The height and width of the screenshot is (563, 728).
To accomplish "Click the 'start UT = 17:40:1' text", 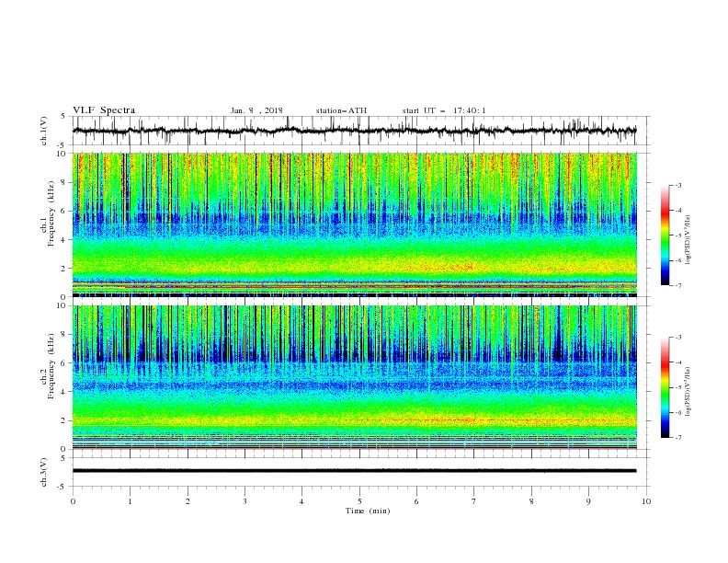I will [x=444, y=110].
